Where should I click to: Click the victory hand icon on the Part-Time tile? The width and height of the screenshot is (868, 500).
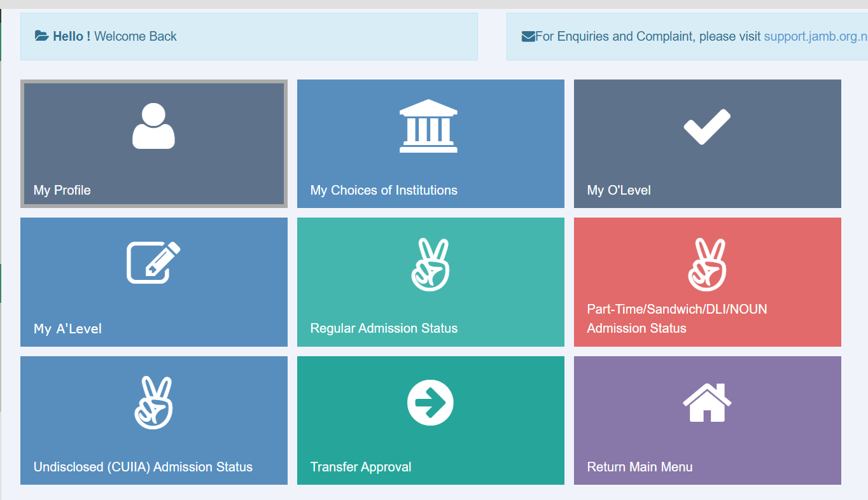click(707, 265)
